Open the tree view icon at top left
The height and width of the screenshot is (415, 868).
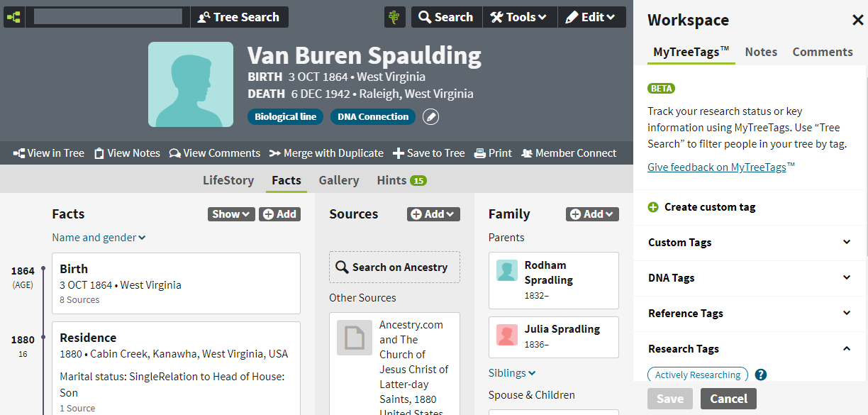[x=14, y=17]
